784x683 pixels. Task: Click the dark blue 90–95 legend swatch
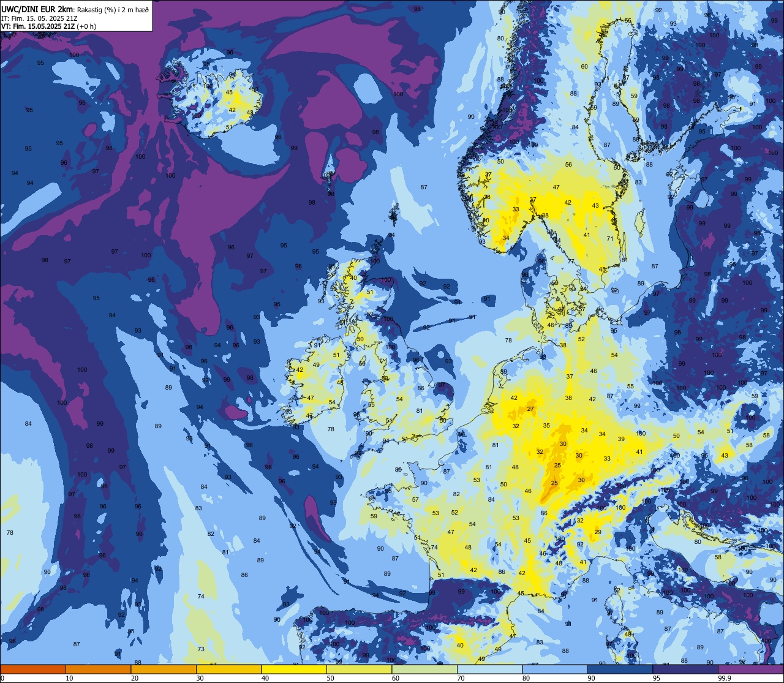pyautogui.click(x=620, y=669)
